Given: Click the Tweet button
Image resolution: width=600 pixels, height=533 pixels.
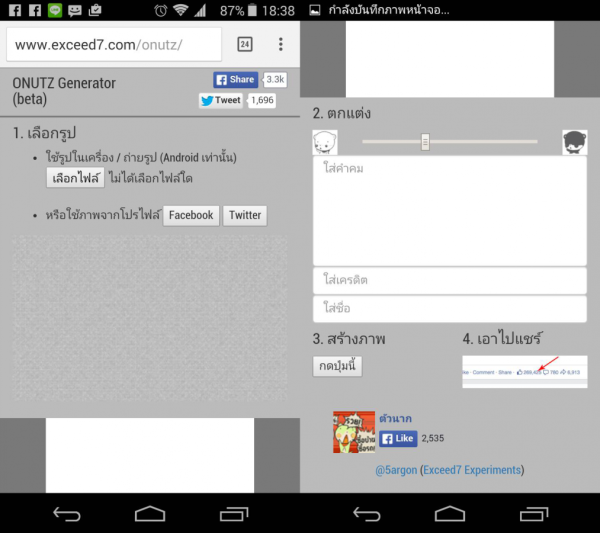Looking at the screenshot, I should coord(221,101).
